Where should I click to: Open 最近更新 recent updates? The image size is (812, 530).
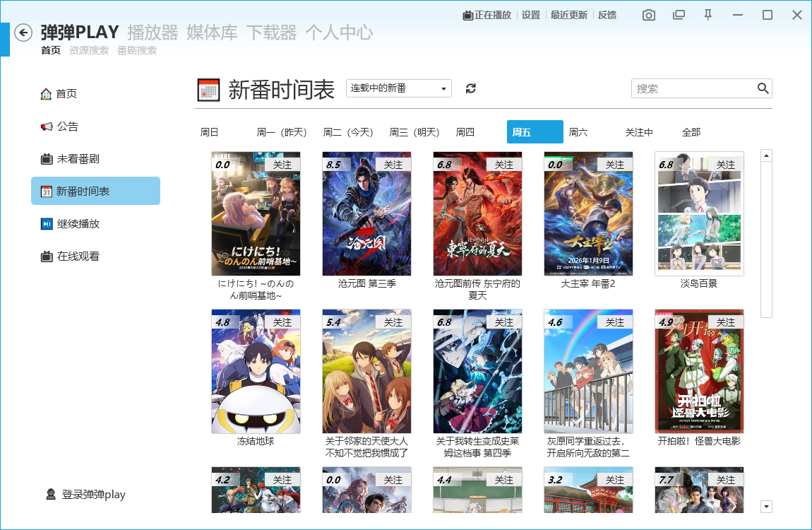coord(568,15)
